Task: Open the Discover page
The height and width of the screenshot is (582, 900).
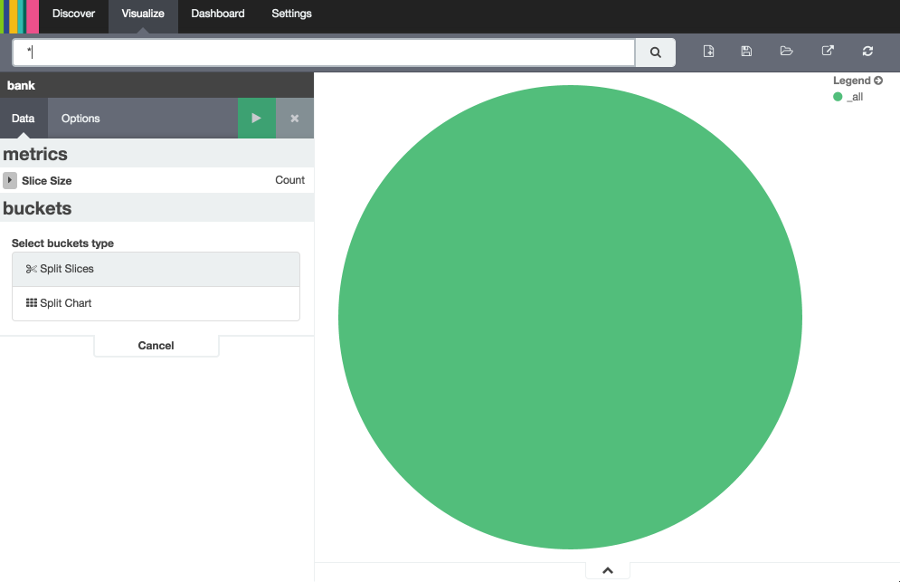Action: 73,14
